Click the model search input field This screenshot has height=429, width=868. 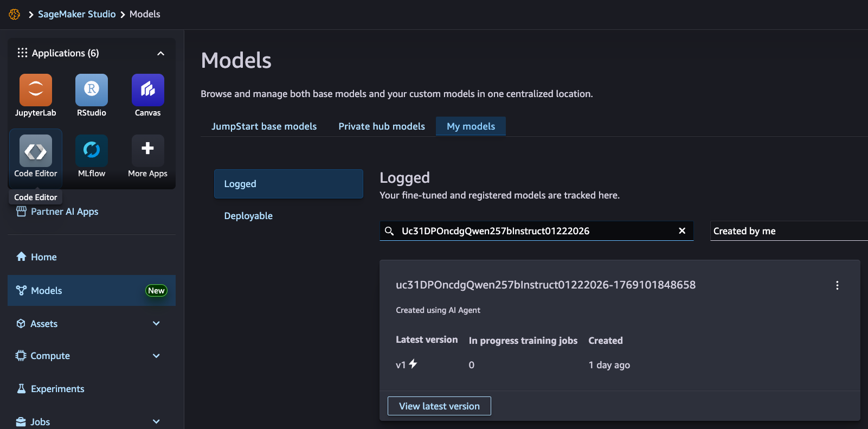pyautogui.click(x=537, y=231)
